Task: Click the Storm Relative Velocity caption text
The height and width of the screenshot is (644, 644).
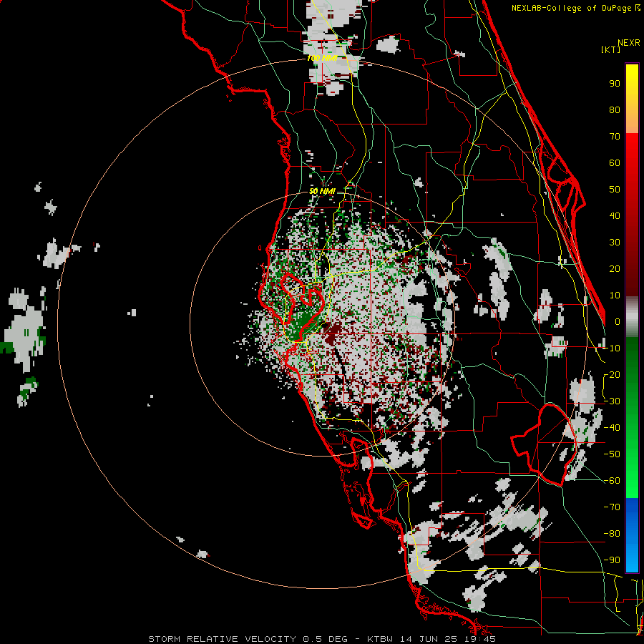Action: pyautogui.click(x=321, y=639)
